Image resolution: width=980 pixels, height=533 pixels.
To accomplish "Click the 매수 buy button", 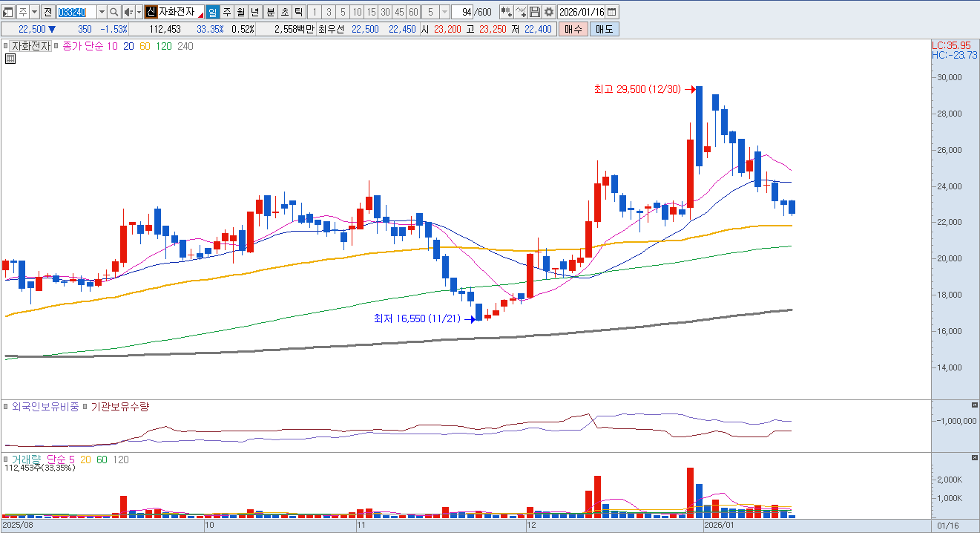I will click(x=573, y=29).
